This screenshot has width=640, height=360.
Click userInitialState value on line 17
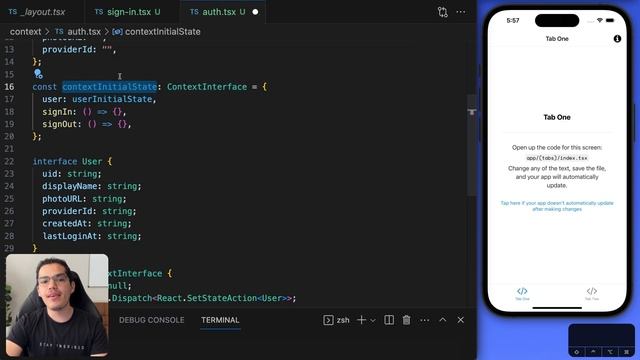click(x=112, y=99)
